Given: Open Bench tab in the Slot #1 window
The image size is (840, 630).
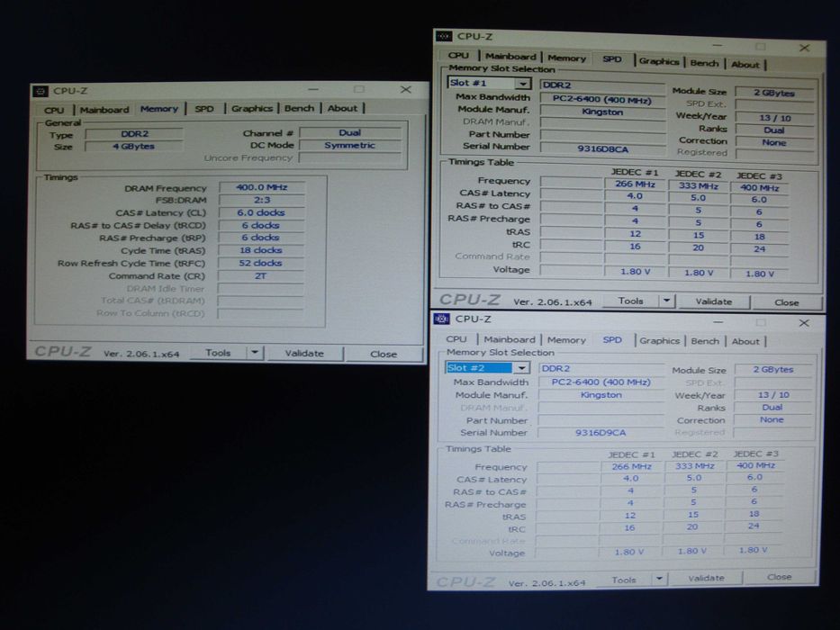Looking at the screenshot, I should tap(704, 63).
